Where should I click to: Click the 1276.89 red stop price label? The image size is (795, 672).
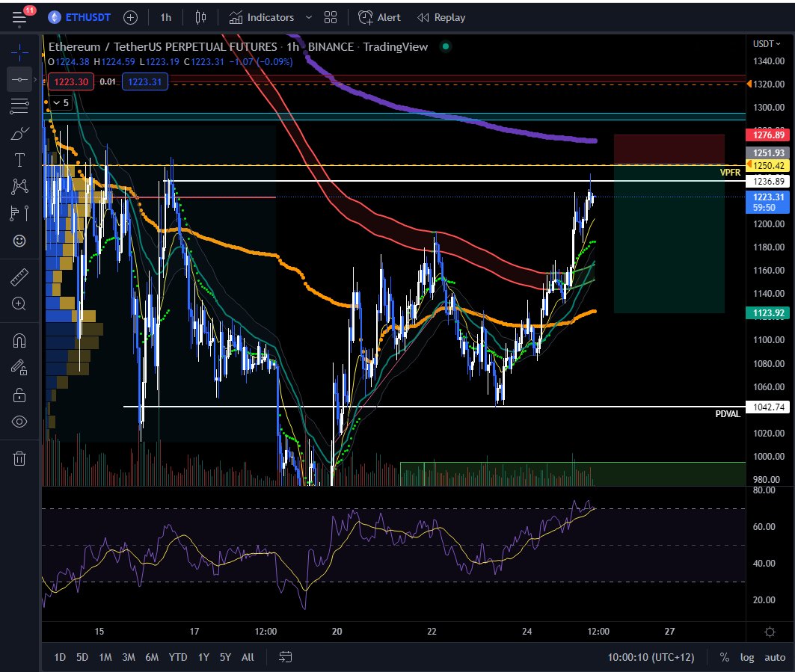point(768,135)
